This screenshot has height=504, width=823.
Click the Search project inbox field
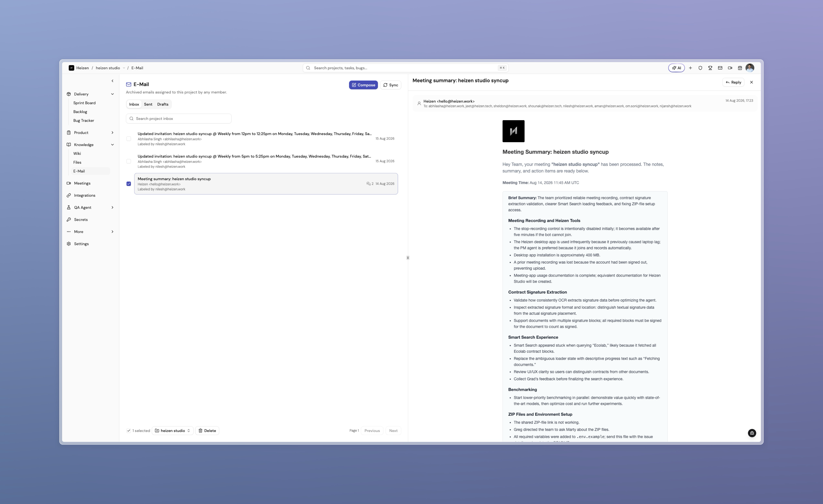[x=179, y=119]
